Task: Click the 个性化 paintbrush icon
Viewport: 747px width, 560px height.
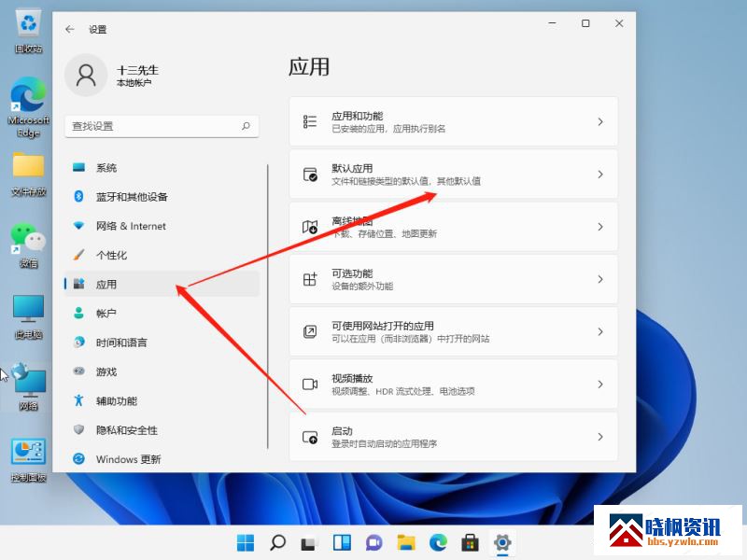Action: click(x=78, y=255)
